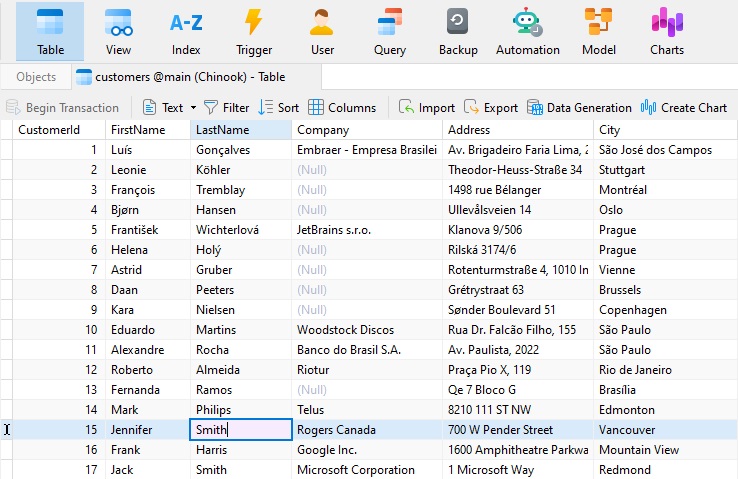This screenshot has width=738, height=479.
Task: Select the cell 'Theodor-Heuss-Straße 34'
Action: [x=518, y=170]
